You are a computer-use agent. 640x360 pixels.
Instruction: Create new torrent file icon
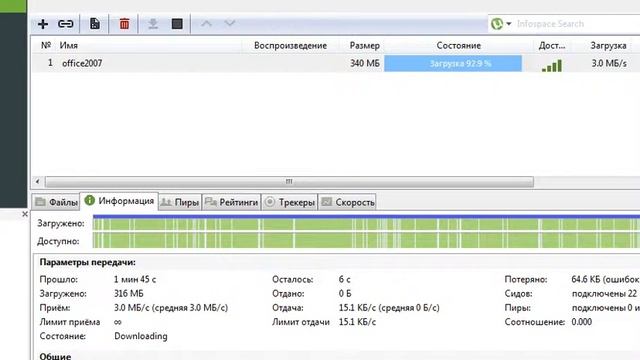[x=95, y=24]
